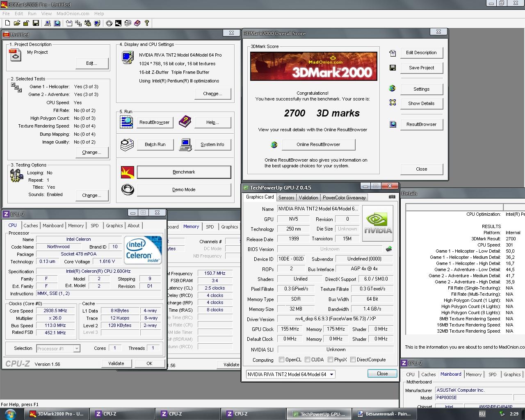This screenshot has width=525, height=420.
Task: Click the floppy icon beside Save Project
Action: tap(393, 68)
